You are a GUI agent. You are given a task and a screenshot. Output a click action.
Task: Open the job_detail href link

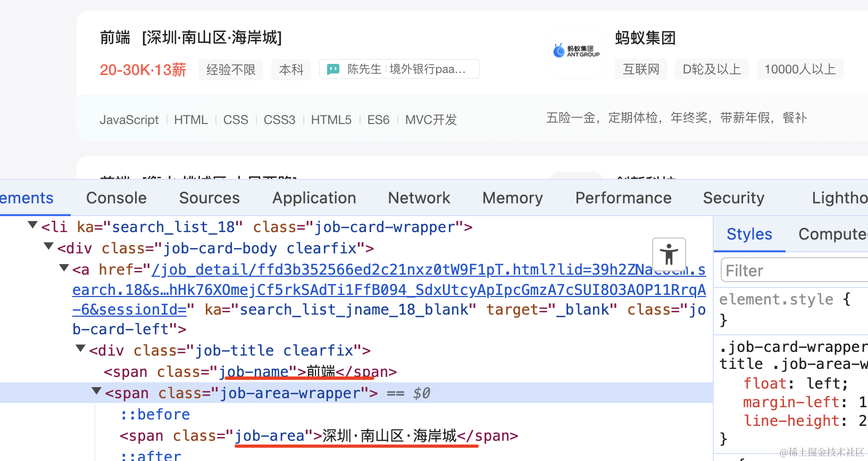click(389, 290)
